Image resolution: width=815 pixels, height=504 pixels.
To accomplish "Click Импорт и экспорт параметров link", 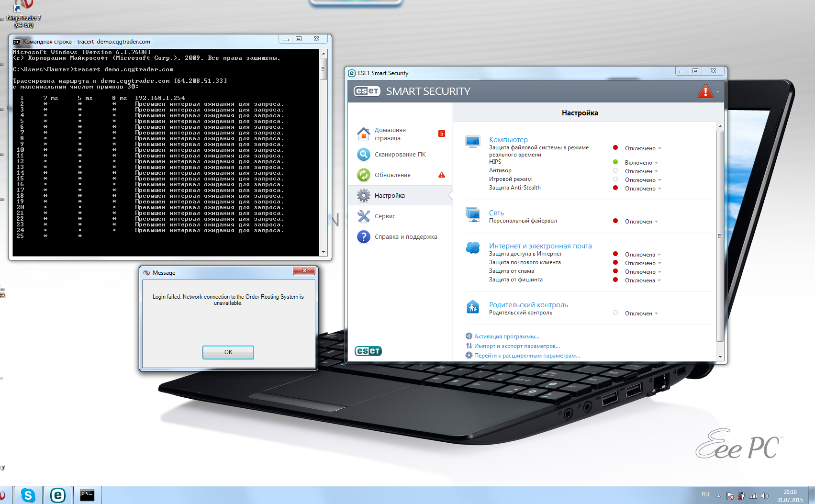I will tap(517, 346).
